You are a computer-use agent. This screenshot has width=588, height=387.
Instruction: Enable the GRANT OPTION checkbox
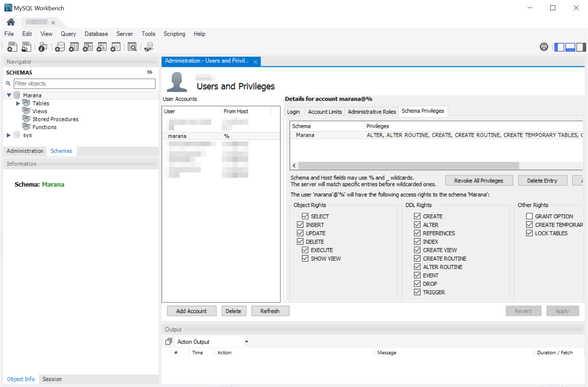[529, 216]
